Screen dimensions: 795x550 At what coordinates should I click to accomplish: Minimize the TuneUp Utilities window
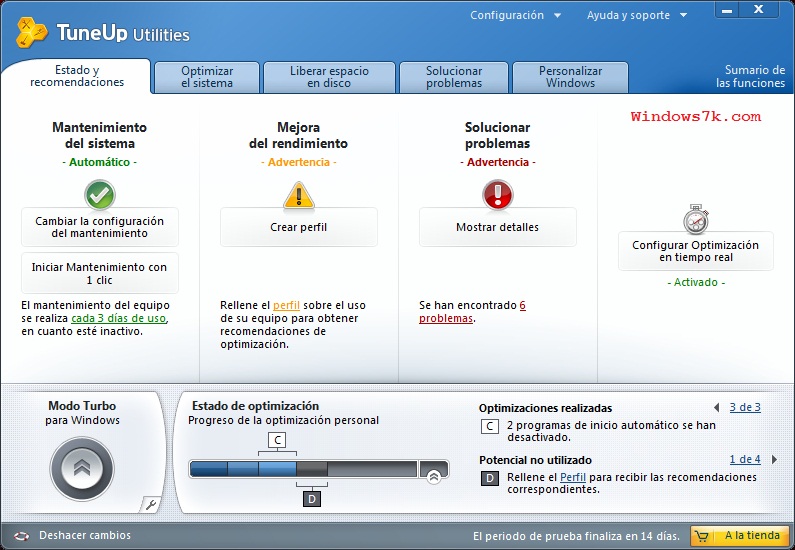pyautogui.click(x=727, y=10)
